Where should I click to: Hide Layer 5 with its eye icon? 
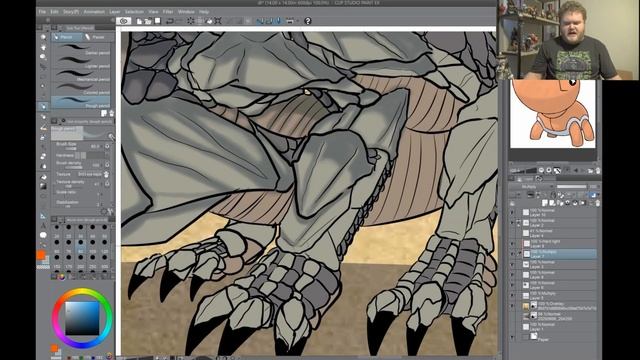pyautogui.click(x=512, y=296)
